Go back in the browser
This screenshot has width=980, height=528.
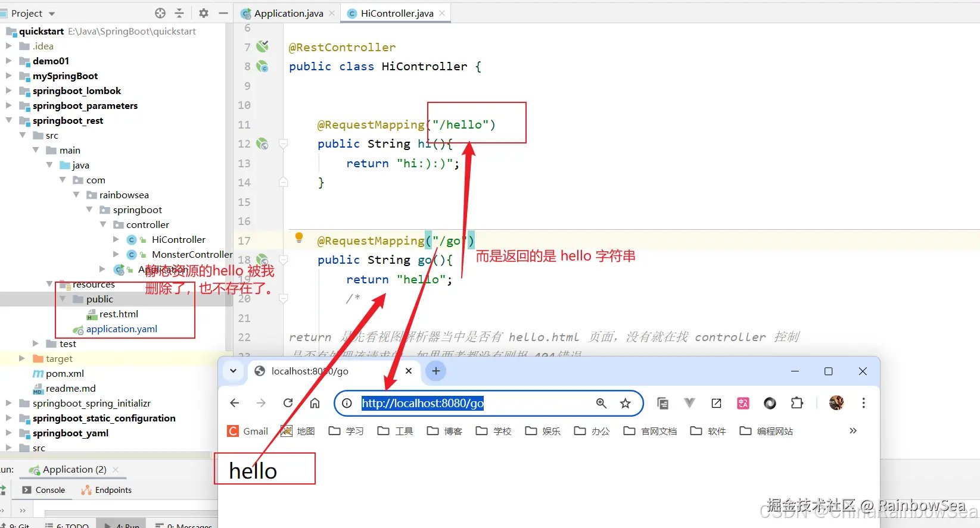(x=235, y=403)
